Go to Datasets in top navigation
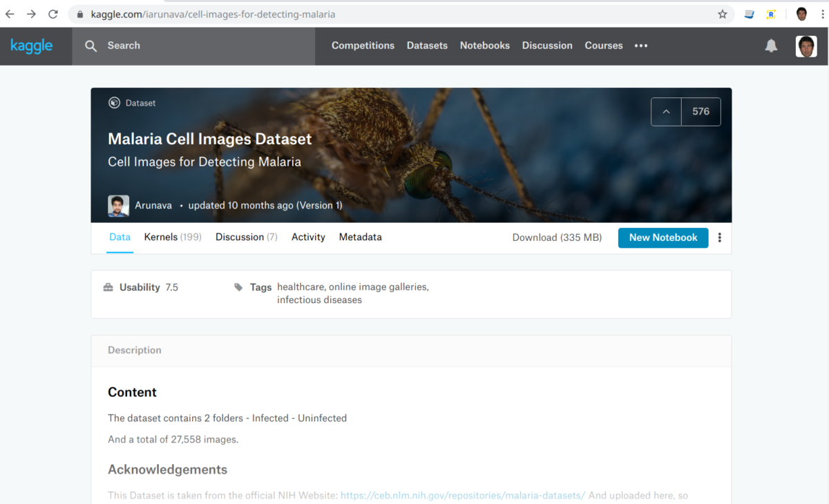Image resolution: width=829 pixels, height=504 pixels. 427,46
